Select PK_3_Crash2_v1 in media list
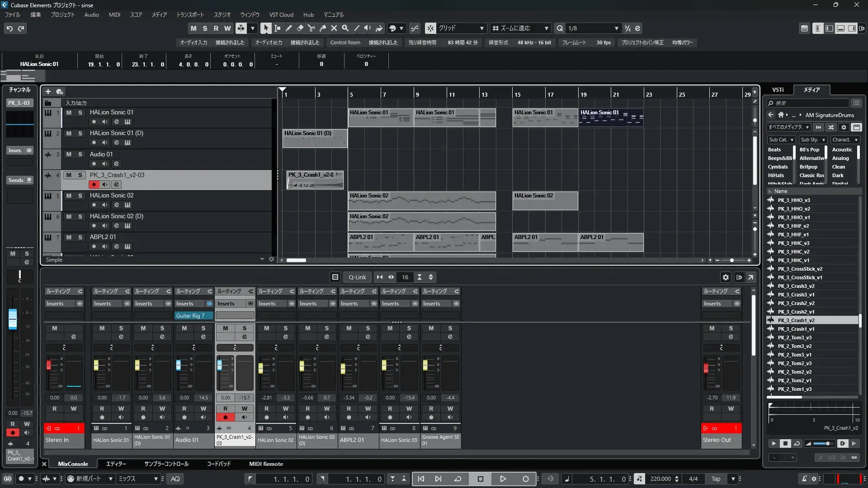This screenshot has height=488, width=868. click(796, 312)
